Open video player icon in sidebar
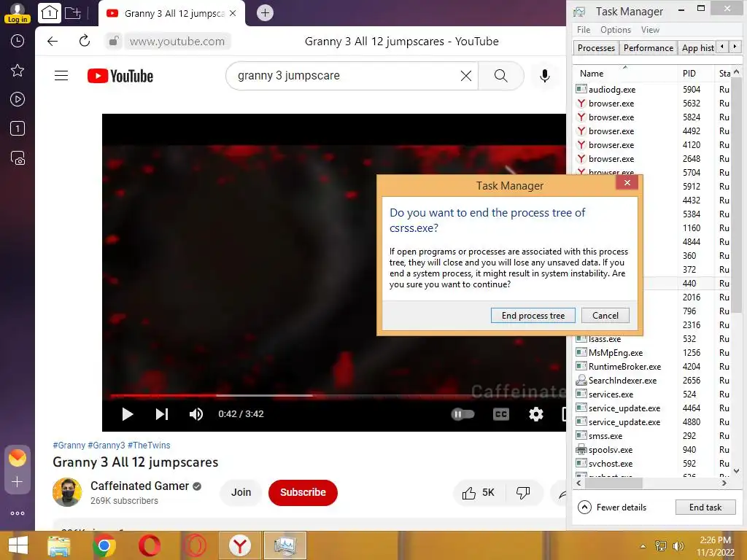The image size is (747, 560). click(18, 99)
